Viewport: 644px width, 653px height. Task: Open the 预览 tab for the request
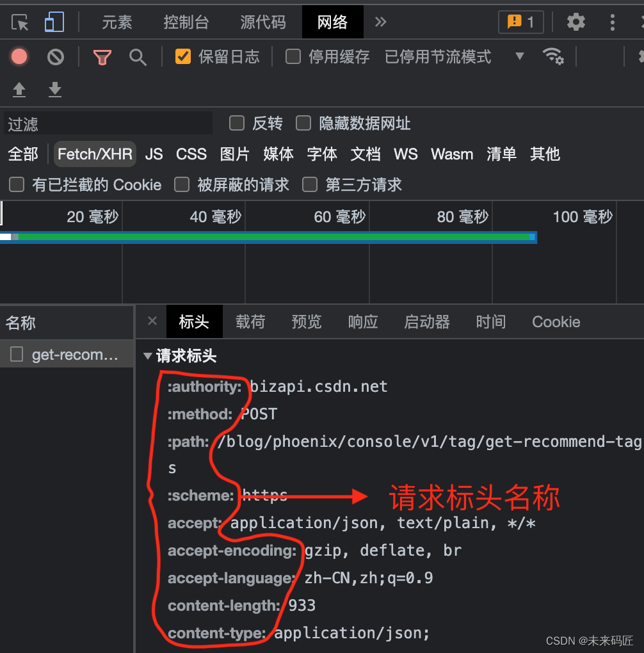coord(307,322)
